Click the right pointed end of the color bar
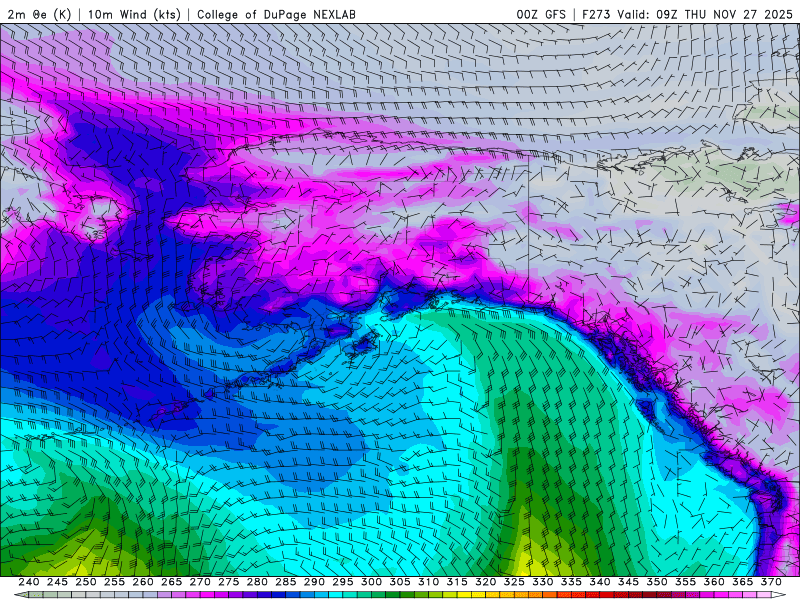The image size is (800, 600). point(780,595)
